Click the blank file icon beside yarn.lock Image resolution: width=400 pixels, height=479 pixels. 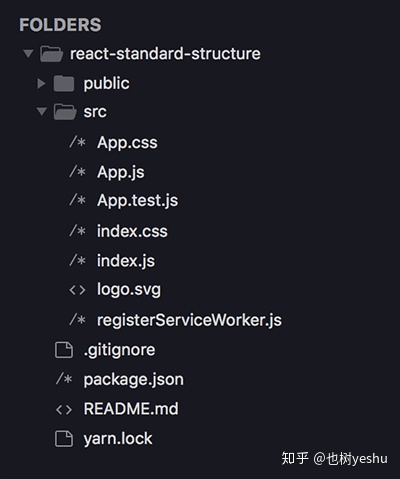pyautogui.click(x=64, y=438)
